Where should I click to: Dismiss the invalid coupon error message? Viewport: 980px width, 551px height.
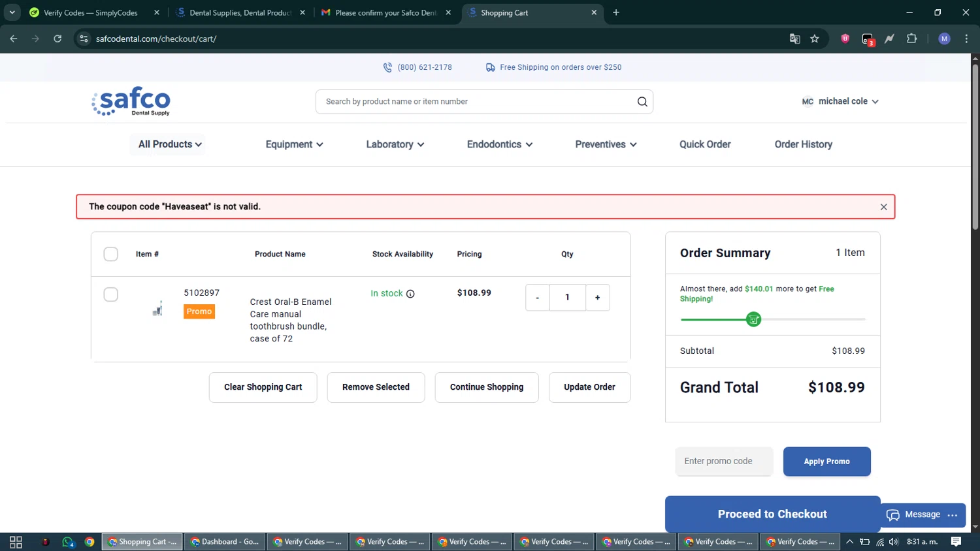coord(883,207)
